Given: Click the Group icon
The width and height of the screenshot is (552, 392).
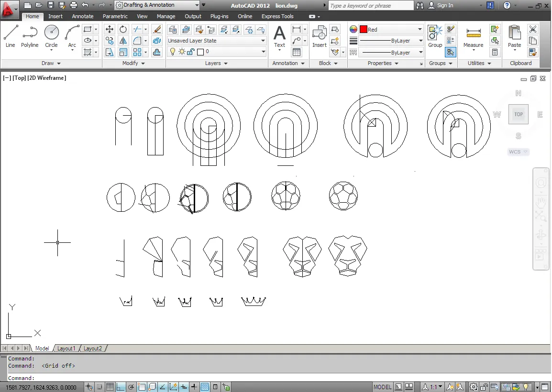Looking at the screenshot, I should point(435,37).
